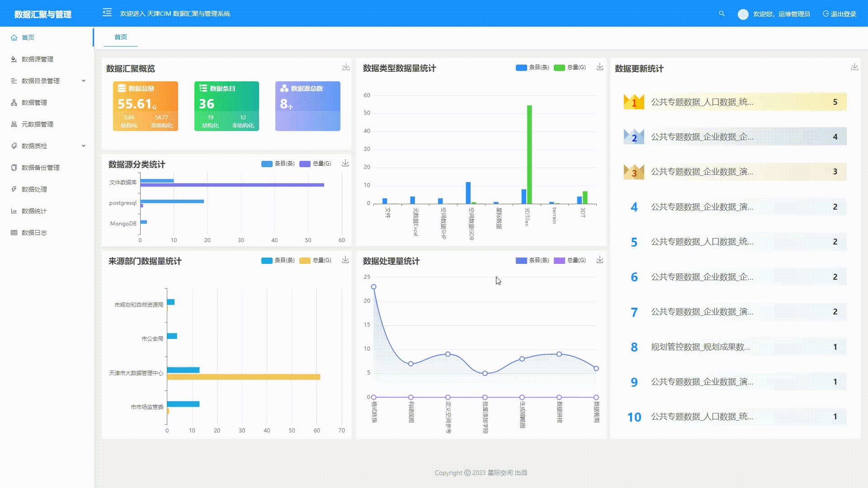868x488 pixels.
Task: Download the 数据处理量统计 chart
Action: [600, 260]
